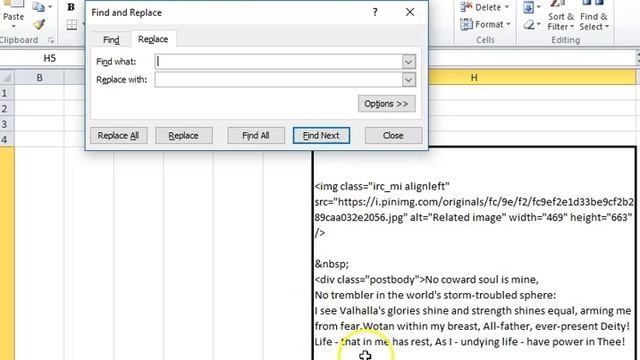Click the dialog help question mark
This screenshot has width=640, height=360.
point(375,12)
